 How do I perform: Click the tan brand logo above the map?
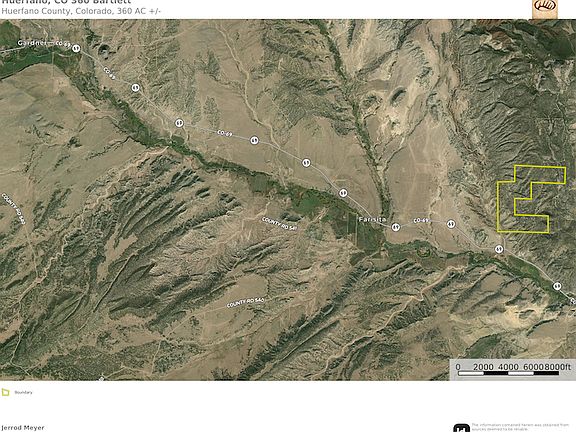(x=545, y=8)
